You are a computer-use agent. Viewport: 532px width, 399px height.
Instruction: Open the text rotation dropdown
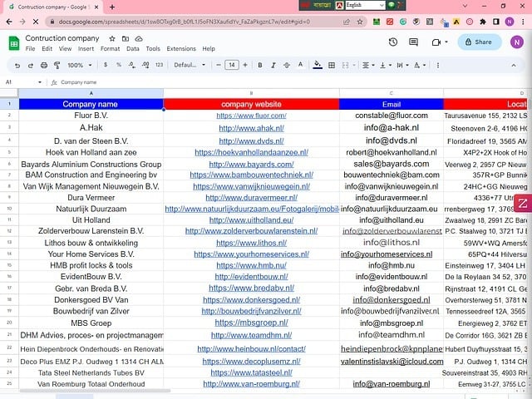click(x=420, y=65)
